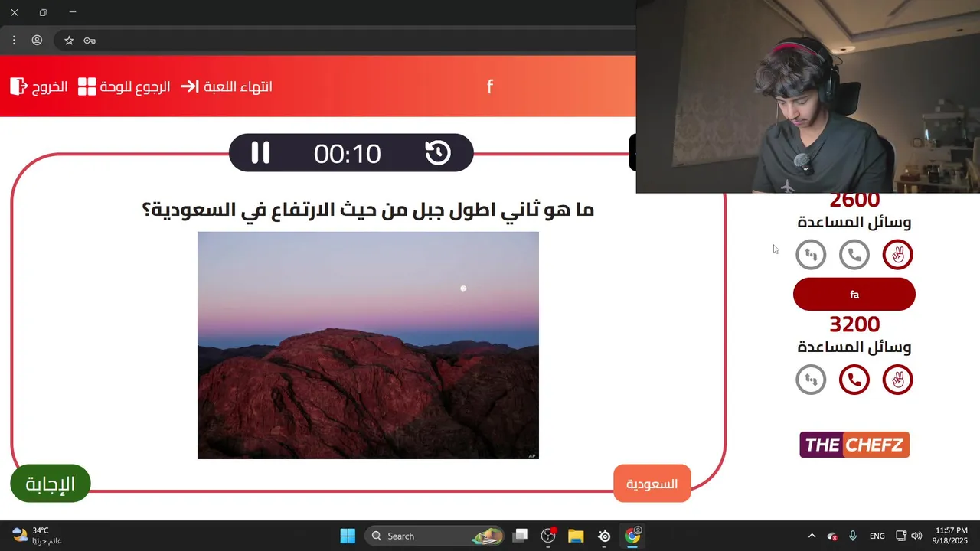The image size is (980, 551).
Task: Use swap-question help for fa team
Action: tap(811, 380)
